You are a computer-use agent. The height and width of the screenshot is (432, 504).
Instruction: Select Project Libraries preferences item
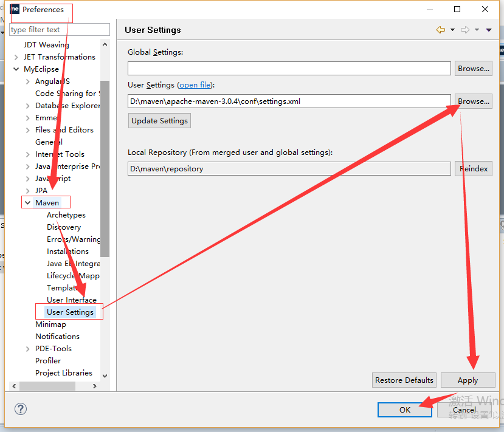click(x=64, y=373)
